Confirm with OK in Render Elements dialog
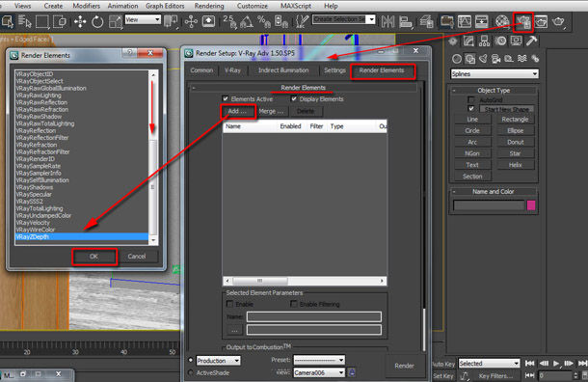The image size is (588, 382). 94,257
